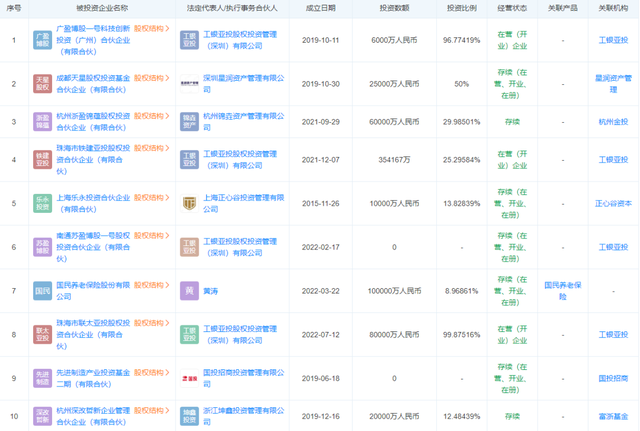Open 股权结构 for 珠海市联太亚投股权投资

point(151,323)
